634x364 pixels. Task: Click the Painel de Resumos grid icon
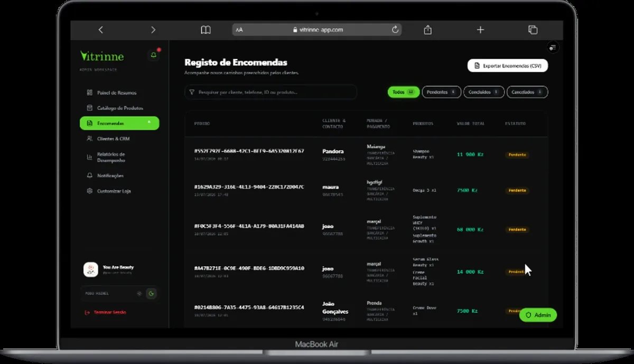[x=89, y=92]
